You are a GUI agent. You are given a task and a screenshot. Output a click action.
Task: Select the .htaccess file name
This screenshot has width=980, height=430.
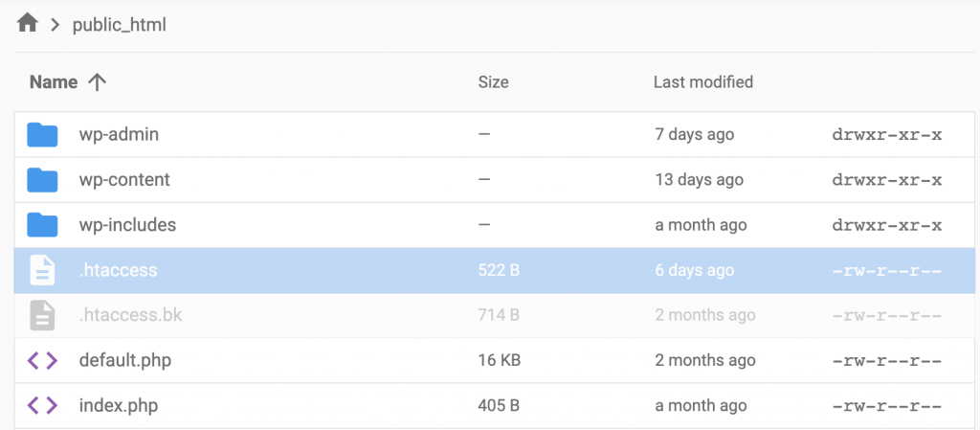coord(118,271)
